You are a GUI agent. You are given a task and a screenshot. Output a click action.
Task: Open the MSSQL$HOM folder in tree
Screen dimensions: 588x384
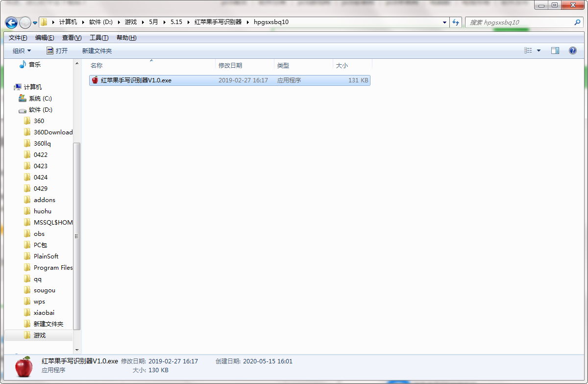tap(53, 222)
